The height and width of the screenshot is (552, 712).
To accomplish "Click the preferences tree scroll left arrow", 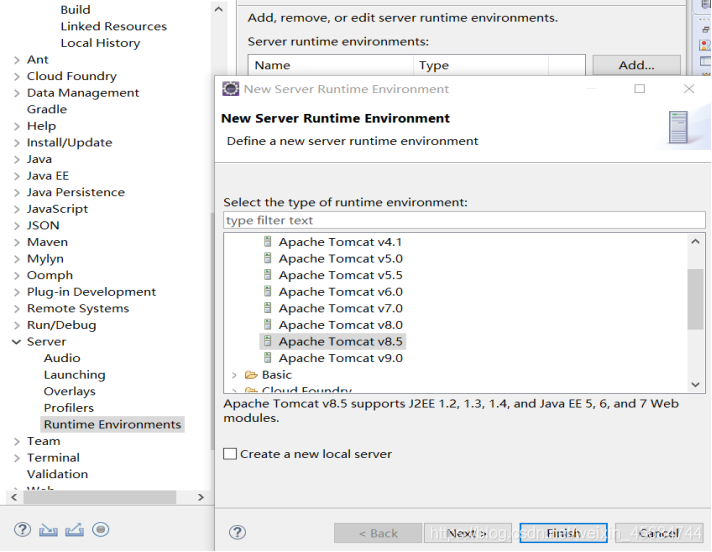I will pos(14,497).
